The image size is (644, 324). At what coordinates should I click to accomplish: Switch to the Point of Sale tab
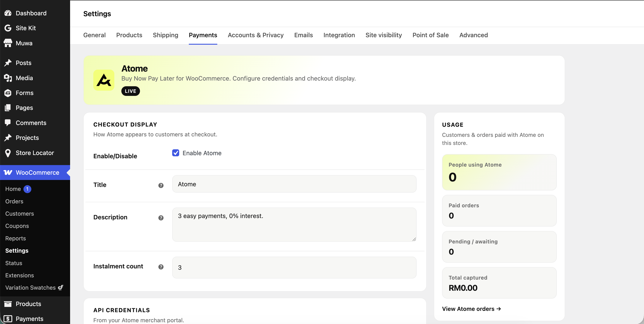tap(430, 35)
